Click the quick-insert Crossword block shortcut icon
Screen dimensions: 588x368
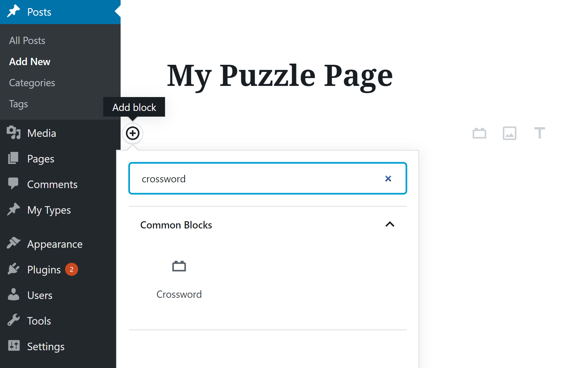[x=479, y=133]
